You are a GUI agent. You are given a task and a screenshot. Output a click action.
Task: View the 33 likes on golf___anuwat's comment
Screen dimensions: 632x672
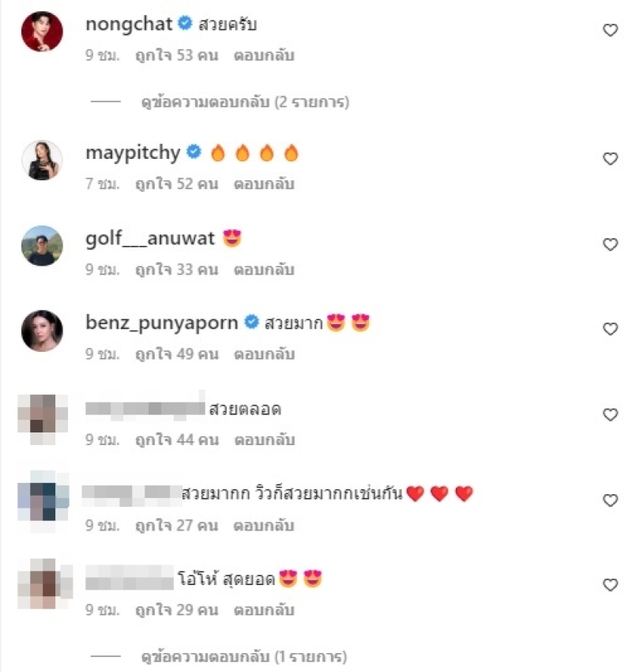[x=177, y=270]
